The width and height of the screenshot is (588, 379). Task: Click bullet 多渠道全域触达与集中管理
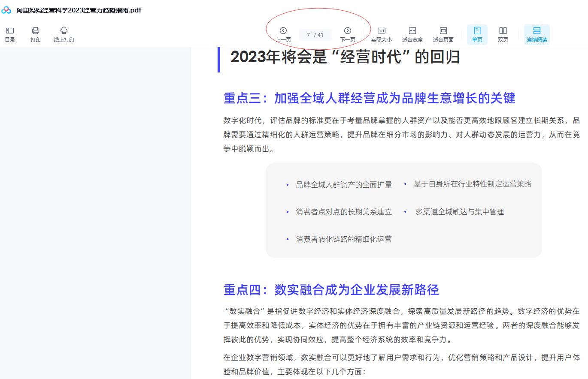[459, 212]
